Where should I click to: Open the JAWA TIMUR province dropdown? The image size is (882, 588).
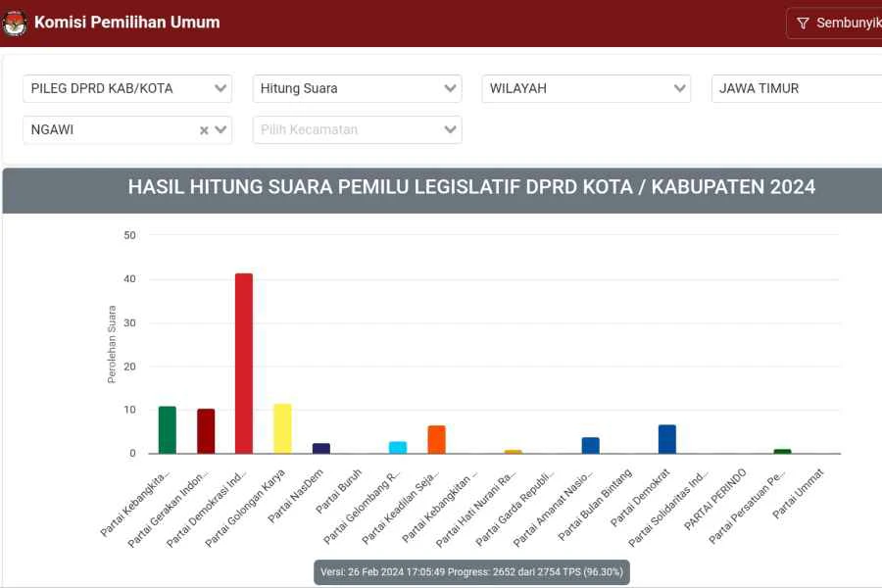point(797,89)
